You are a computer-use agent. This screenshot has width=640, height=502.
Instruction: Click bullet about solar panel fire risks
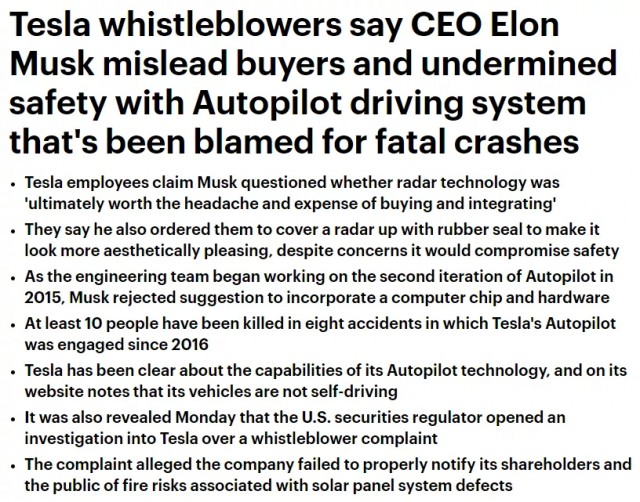(328, 475)
